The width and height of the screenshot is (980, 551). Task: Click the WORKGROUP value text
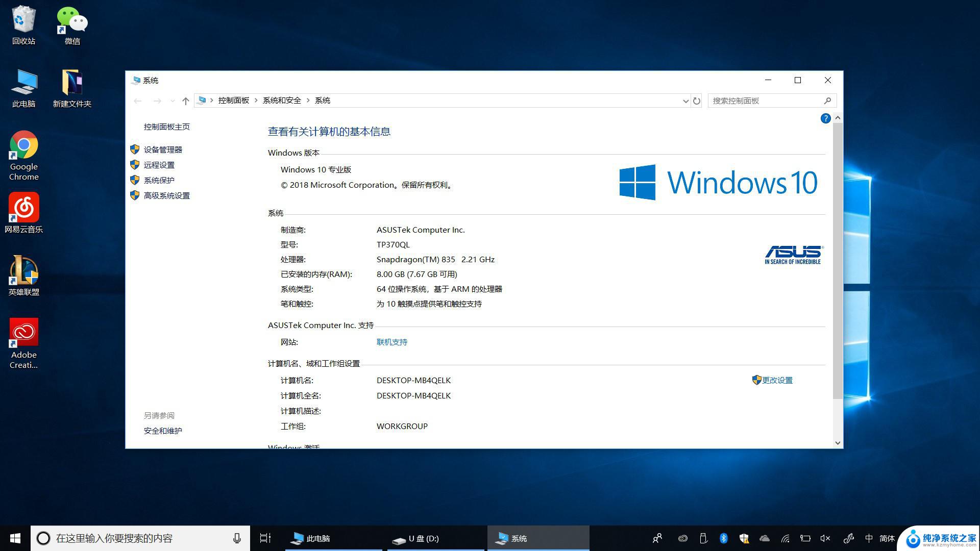[402, 426]
